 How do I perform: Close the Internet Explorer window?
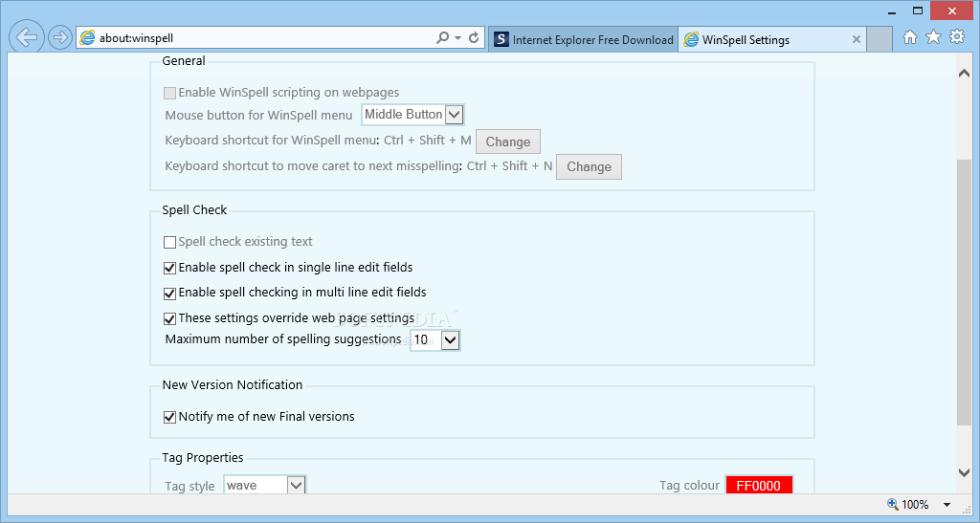click(x=952, y=11)
